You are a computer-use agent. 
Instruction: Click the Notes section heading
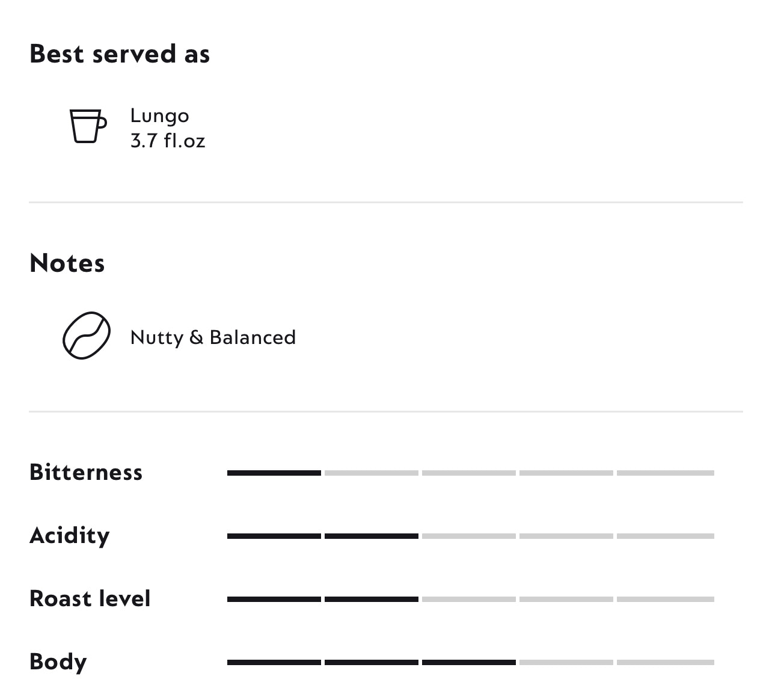tap(67, 263)
